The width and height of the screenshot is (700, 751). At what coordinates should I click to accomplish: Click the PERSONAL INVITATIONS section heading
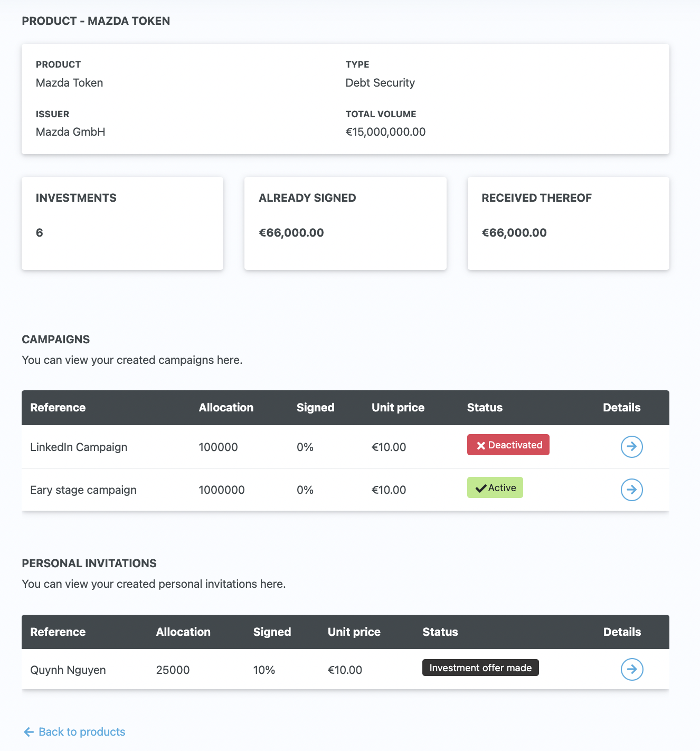click(x=89, y=563)
